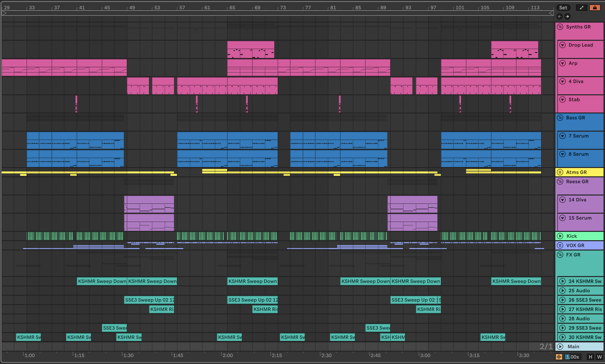Collapse the Bass GR group track
This screenshot has width=605, height=364.
point(560,118)
